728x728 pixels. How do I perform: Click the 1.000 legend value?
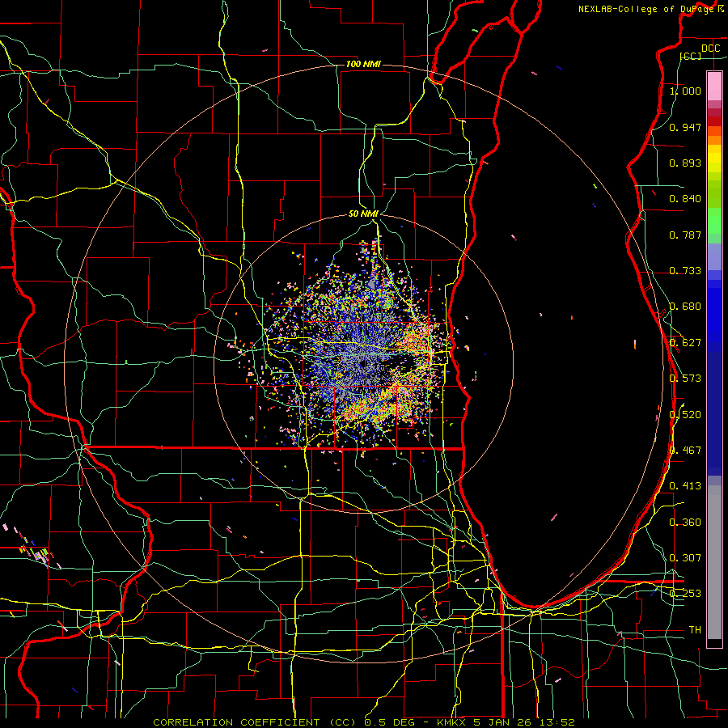click(685, 91)
